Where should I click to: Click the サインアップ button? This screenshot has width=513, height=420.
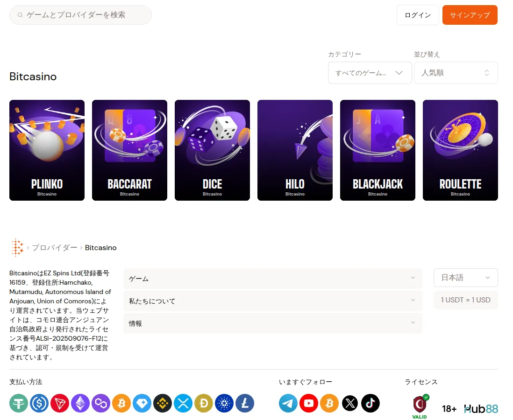pos(470,15)
